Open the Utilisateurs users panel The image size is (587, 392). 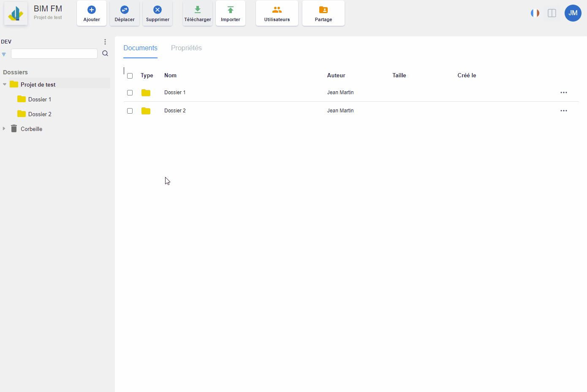[277, 14]
